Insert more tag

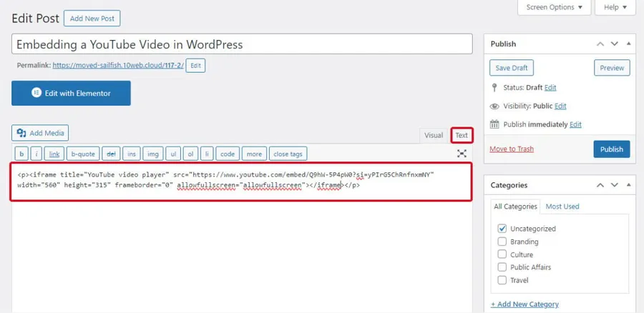click(x=254, y=154)
